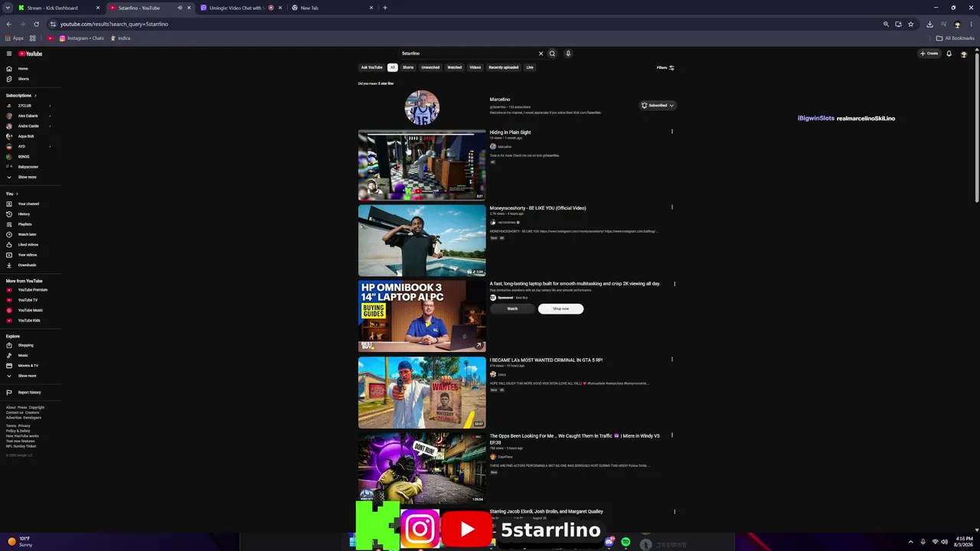Click Shop now on the HP ad
This screenshot has height=551, width=980.
click(560, 308)
